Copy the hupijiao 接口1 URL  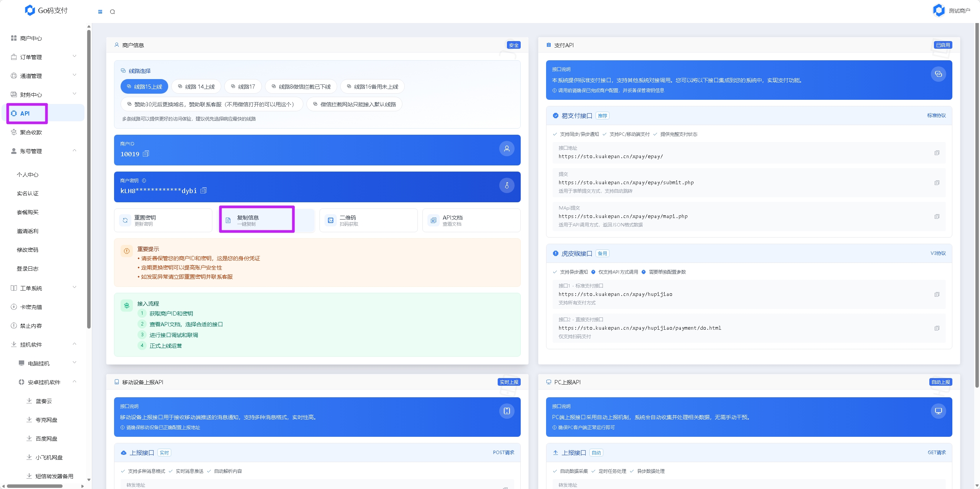click(937, 294)
